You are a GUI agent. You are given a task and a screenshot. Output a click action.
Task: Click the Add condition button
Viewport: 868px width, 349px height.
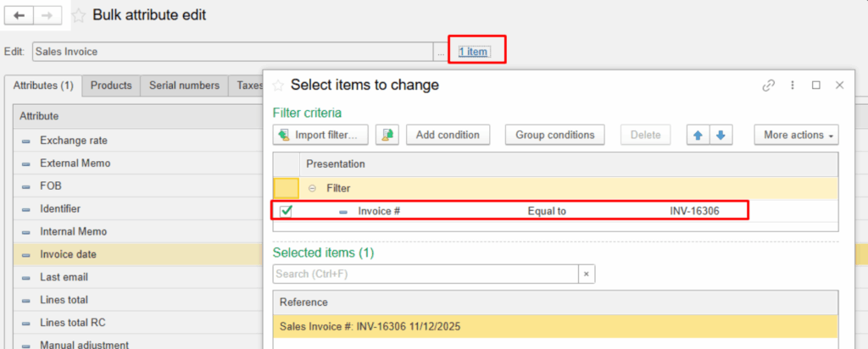[448, 135]
